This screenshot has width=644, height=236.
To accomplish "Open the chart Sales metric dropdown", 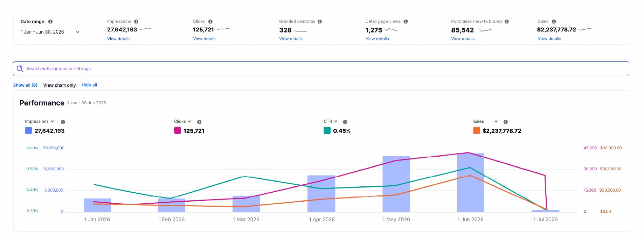I will click(485, 121).
